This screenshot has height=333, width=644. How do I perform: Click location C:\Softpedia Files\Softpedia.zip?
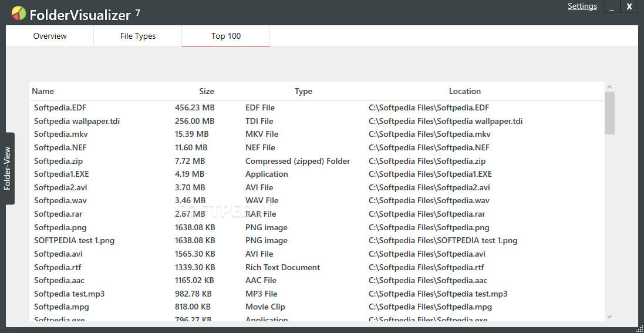point(427,161)
